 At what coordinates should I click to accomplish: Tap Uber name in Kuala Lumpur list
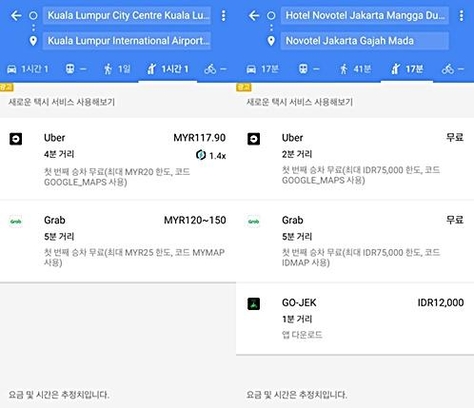[55, 138]
